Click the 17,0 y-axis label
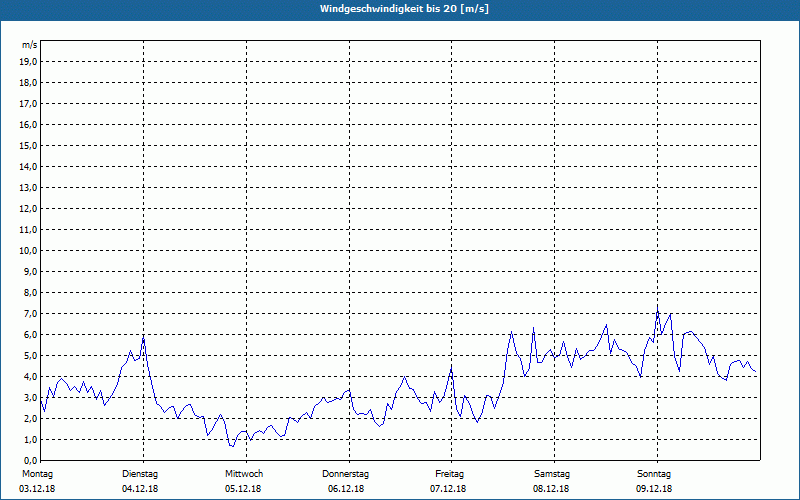This screenshot has width=800, height=500. (x=29, y=104)
